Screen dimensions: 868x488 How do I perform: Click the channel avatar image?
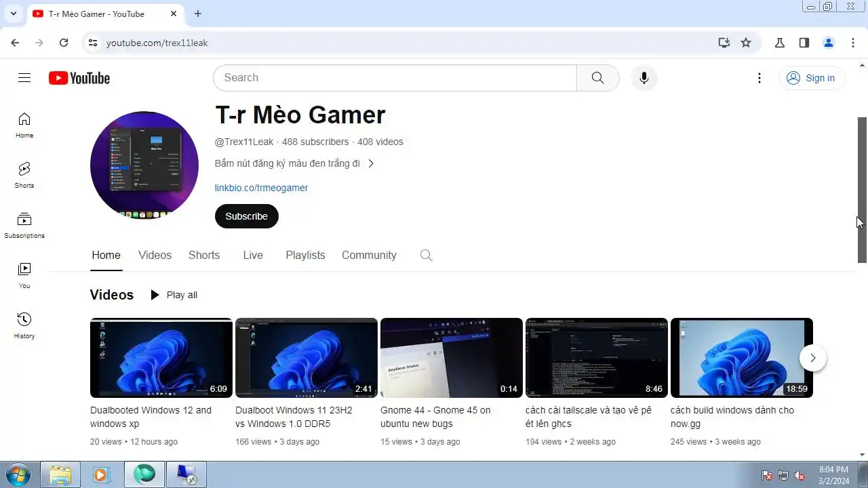[x=144, y=165]
